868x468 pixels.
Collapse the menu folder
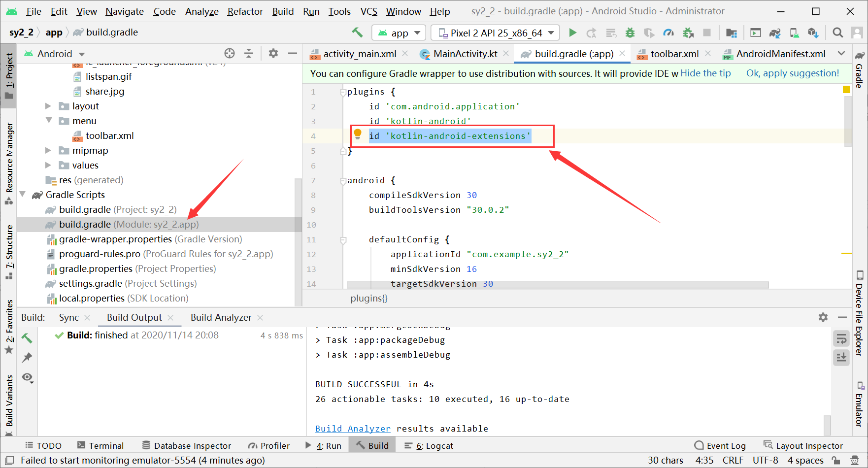48,121
